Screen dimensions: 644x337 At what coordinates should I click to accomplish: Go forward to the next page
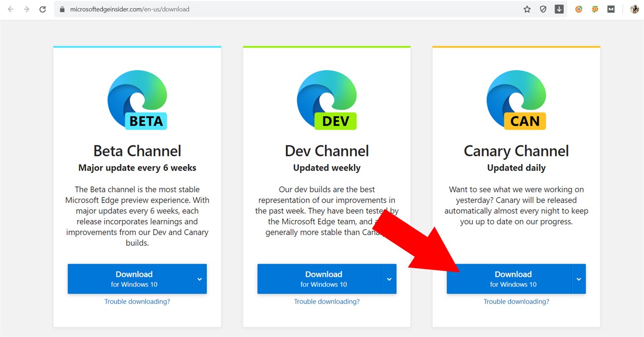click(x=26, y=9)
